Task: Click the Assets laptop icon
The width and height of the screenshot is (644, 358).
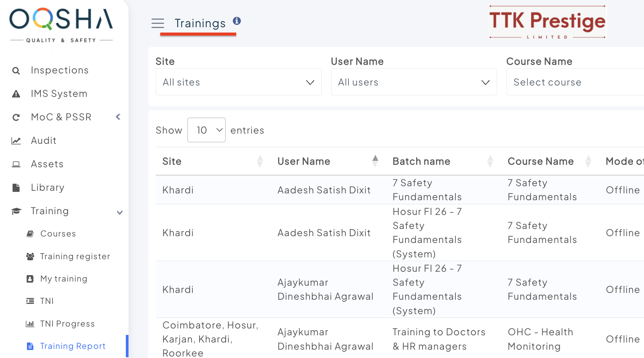Action: [16, 164]
